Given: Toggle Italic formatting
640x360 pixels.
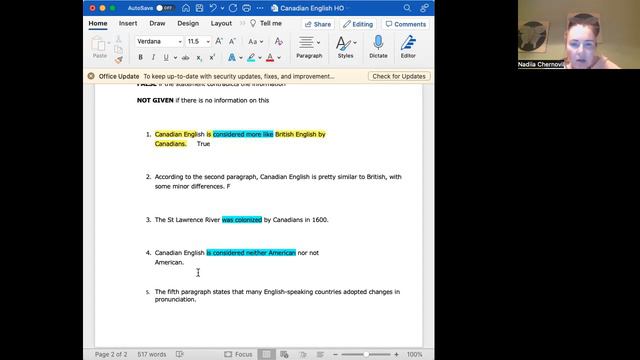Looking at the screenshot, I should point(153,58).
